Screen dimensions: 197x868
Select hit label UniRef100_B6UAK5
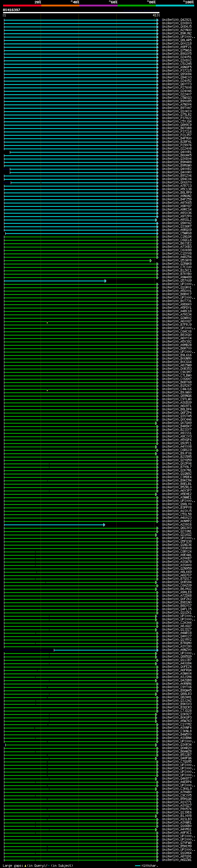pos(177,155)
